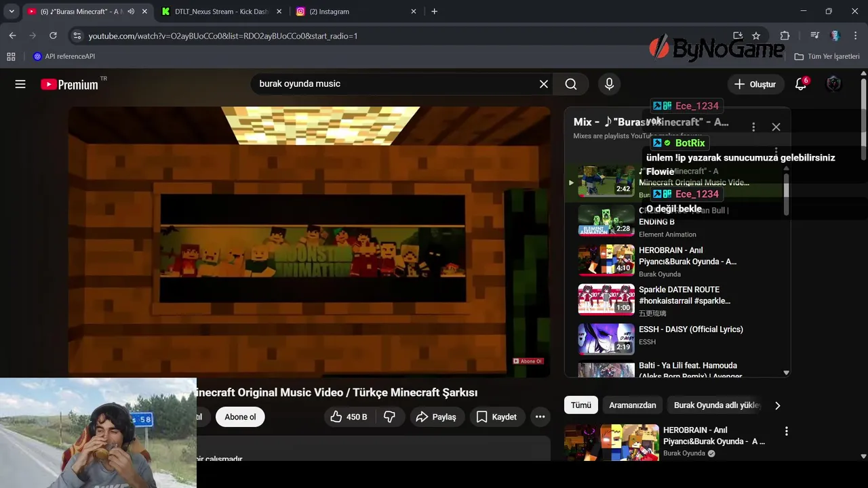
Task: Open Mix playlist three-dot options
Action: tap(753, 127)
